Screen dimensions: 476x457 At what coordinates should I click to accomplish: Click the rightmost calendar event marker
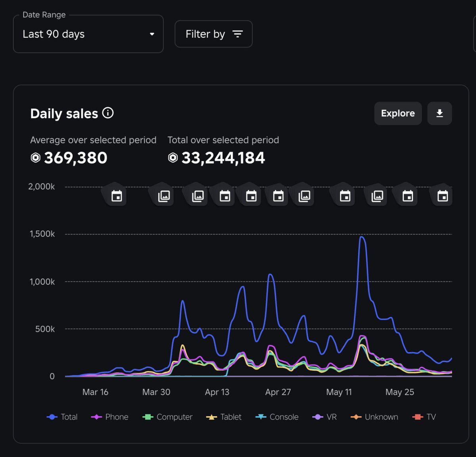[443, 196]
